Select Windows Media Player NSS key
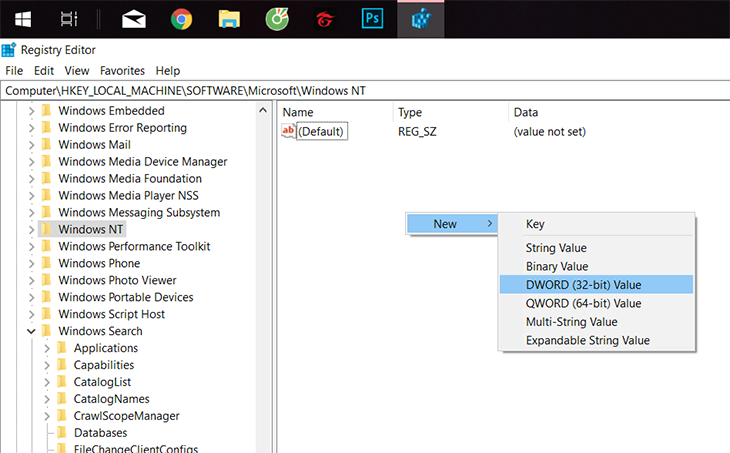 point(128,196)
